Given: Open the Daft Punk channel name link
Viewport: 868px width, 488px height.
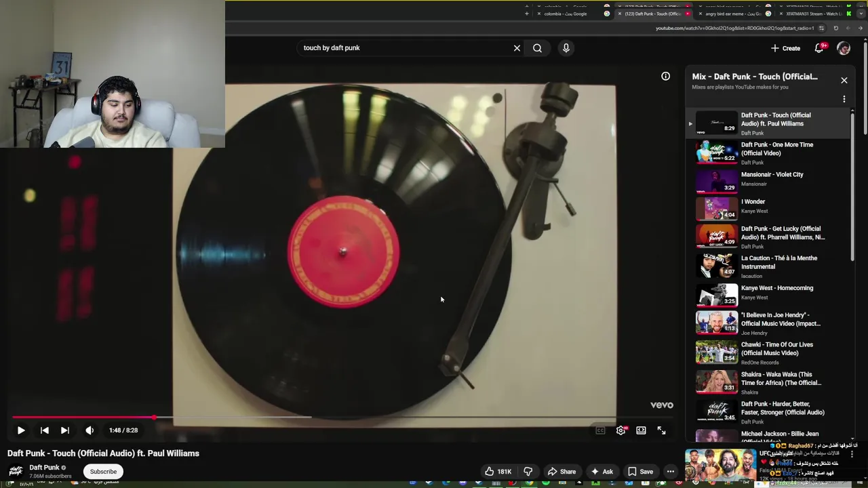Looking at the screenshot, I should point(44,468).
